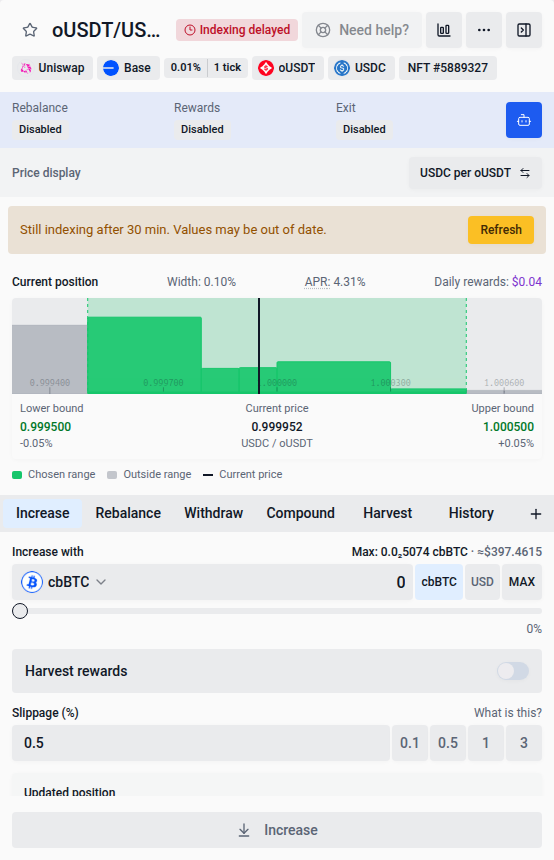Click the lower bound value 0.999500
This screenshot has width=554, height=860.
(x=46, y=427)
